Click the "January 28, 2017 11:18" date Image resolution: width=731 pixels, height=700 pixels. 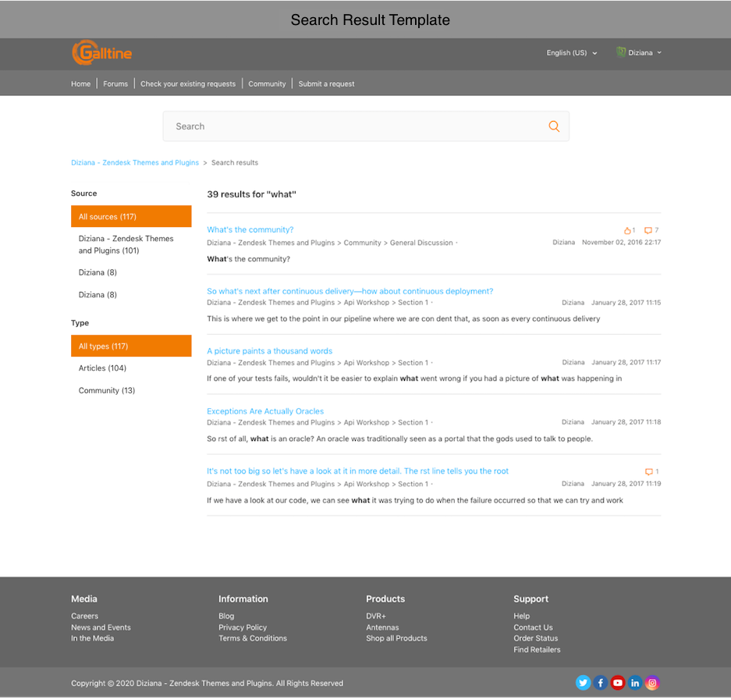click(626, 422)
